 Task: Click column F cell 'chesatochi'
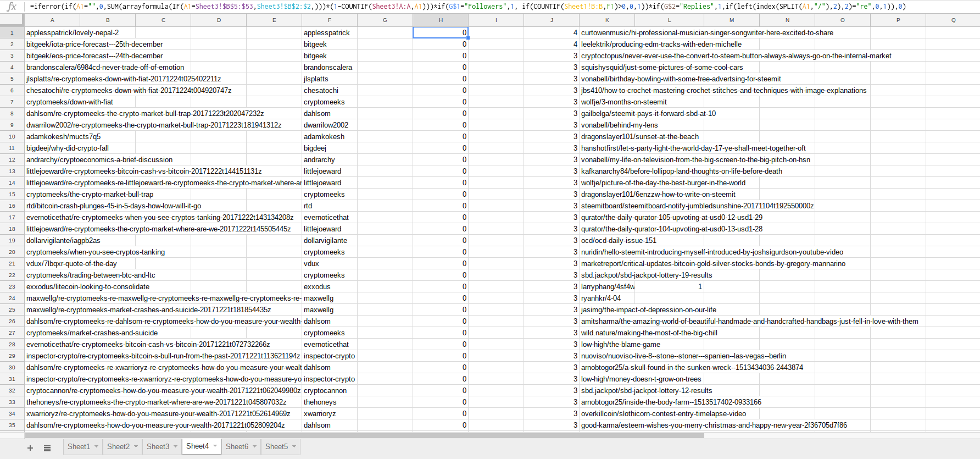click(330, 90)
